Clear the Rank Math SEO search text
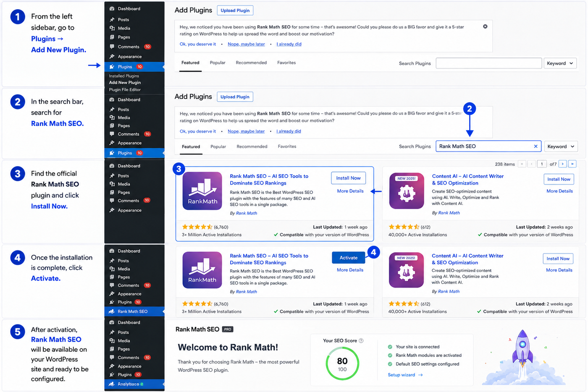 click(x=535, y=146)
